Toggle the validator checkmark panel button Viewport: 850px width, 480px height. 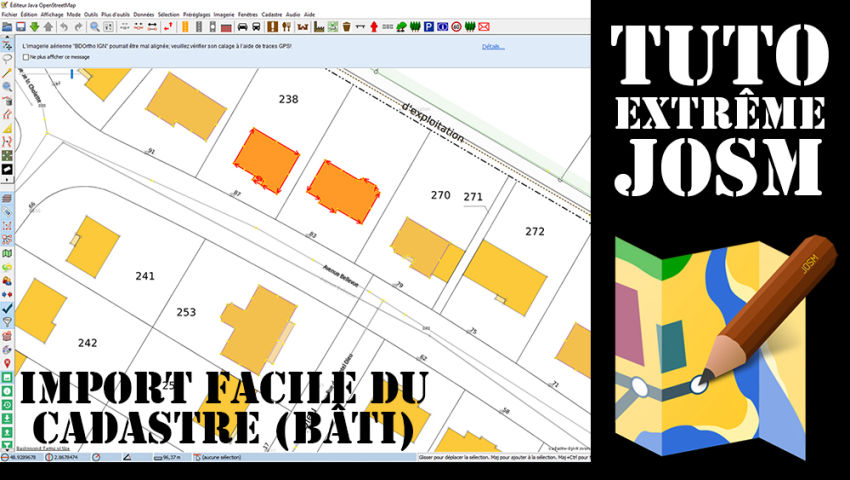coord(7,308)
